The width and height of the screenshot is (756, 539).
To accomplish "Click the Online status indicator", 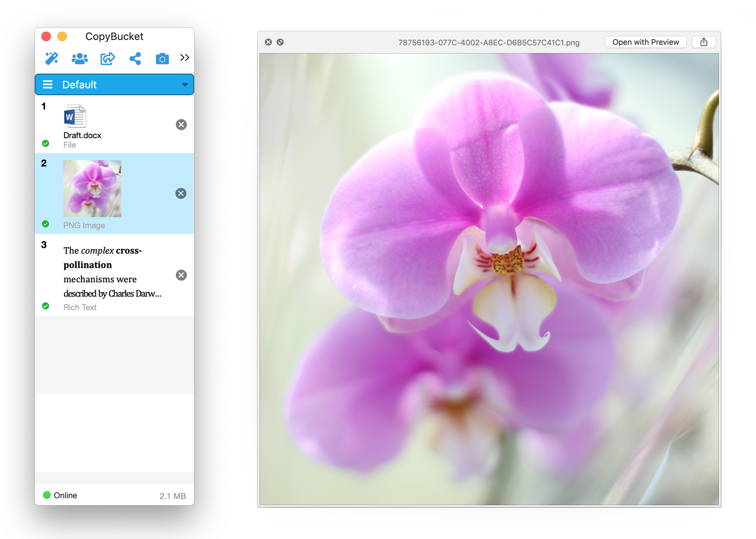I will point(60,495).
